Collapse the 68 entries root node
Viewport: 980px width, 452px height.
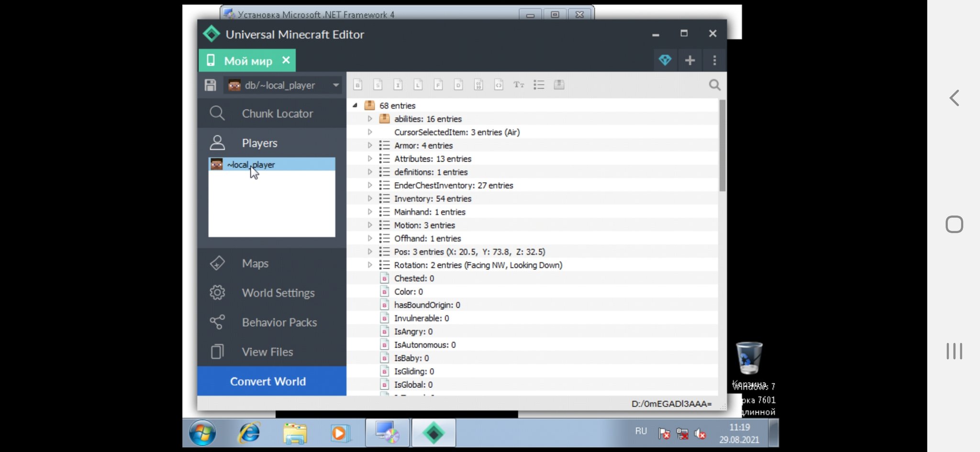pos(355,105)
